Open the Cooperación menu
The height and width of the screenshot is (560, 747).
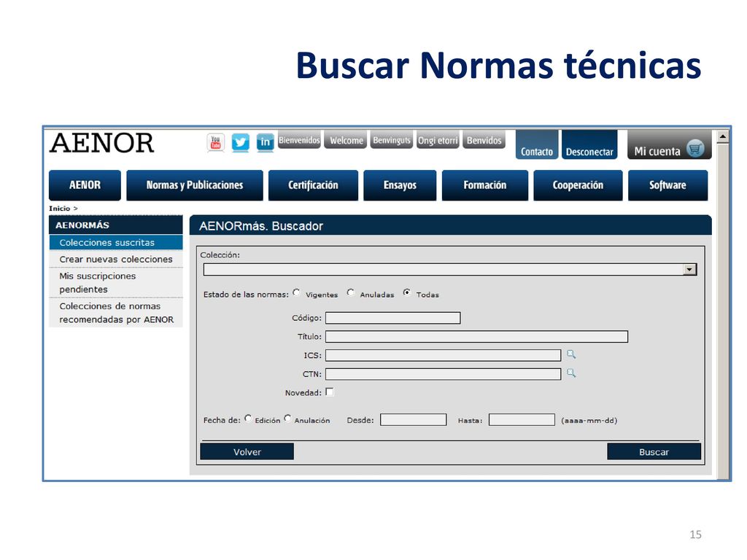click(x=578, y=185)
